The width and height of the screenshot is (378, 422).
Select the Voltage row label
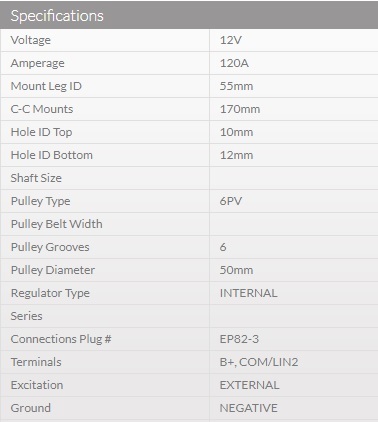pyautogui.click(x=31, y=40)
